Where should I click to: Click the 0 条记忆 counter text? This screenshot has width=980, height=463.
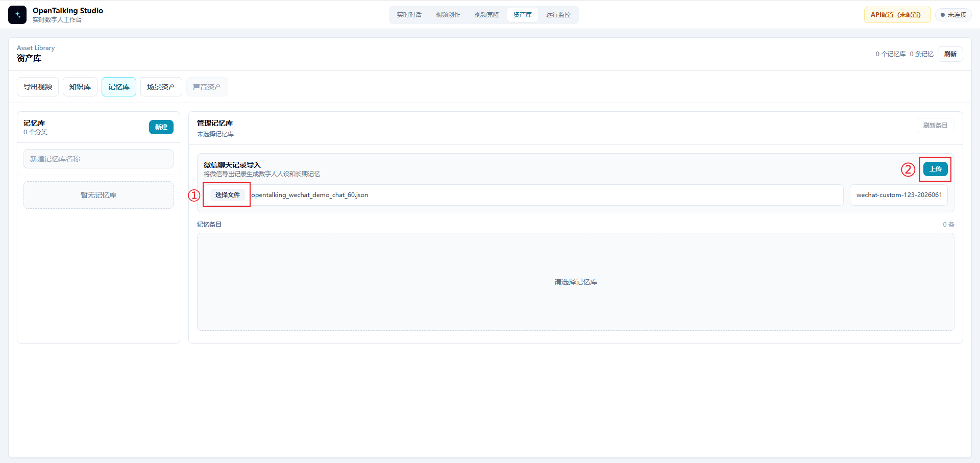coord(921,54)
